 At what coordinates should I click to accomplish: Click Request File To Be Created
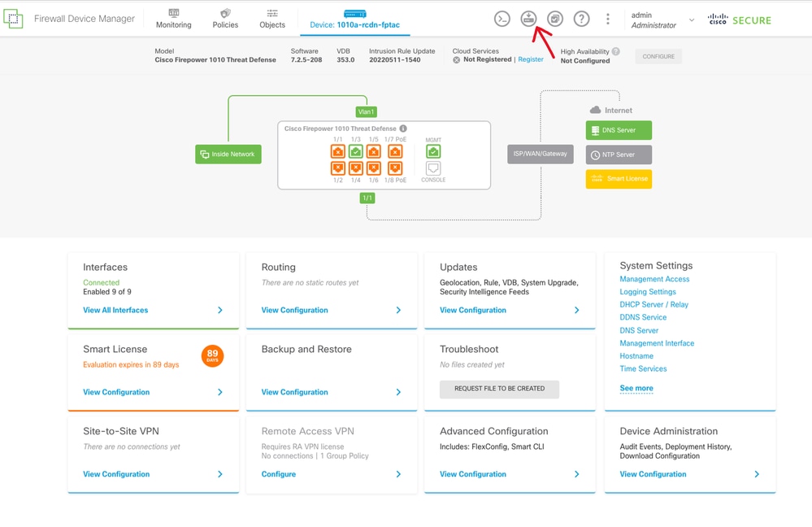click(499, 389)
